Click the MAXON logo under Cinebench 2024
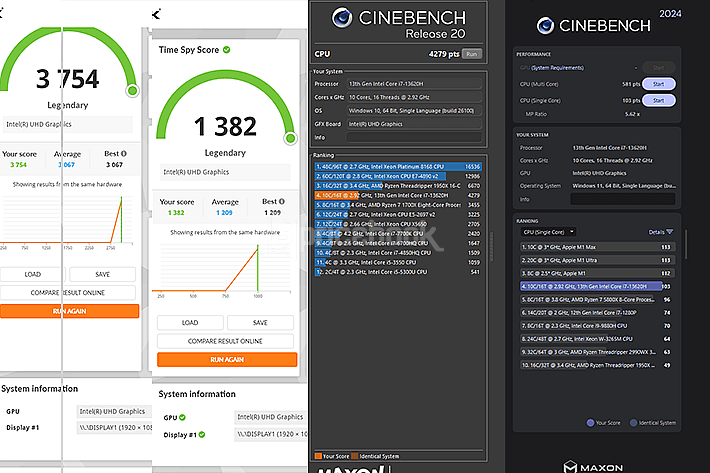 pos(593,467)
